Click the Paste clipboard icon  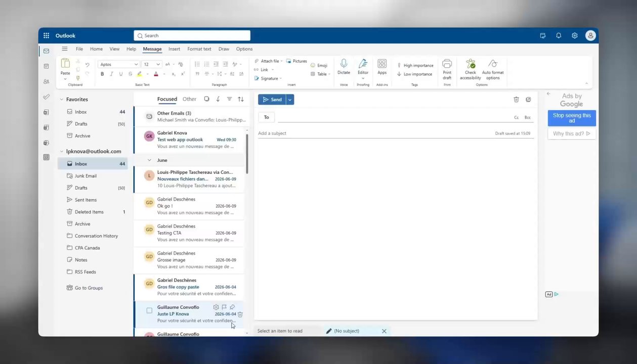[65, 63]
